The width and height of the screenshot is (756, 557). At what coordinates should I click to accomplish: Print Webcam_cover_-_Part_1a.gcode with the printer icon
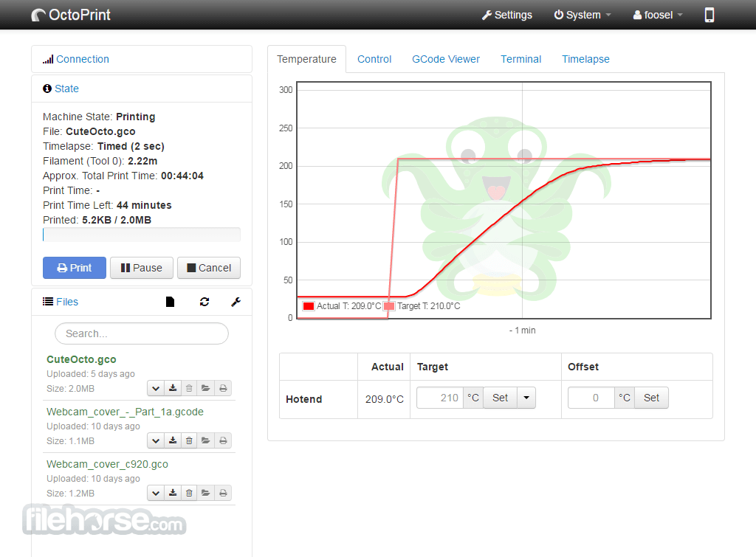click(x=223, y=440)
